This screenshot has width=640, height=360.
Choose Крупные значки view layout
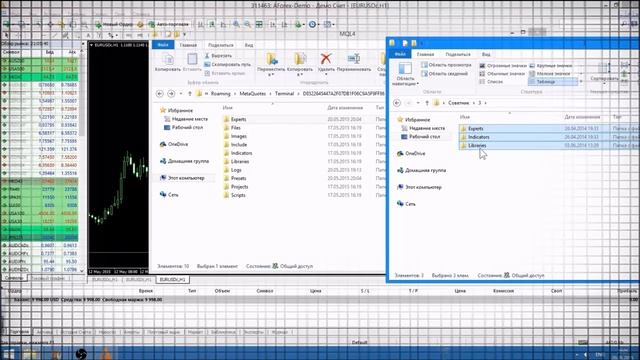(551, 66)
